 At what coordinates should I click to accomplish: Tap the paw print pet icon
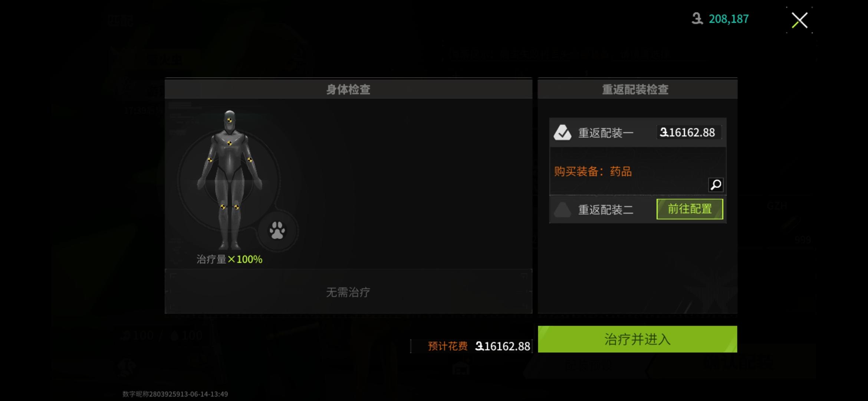[277, 231]
